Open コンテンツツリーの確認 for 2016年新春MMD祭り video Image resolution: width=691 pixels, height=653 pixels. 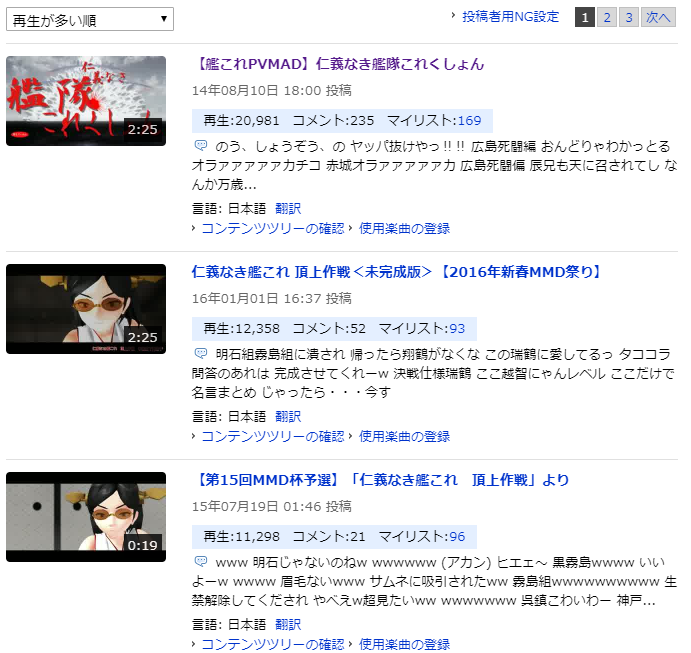[x=272, y=436]
